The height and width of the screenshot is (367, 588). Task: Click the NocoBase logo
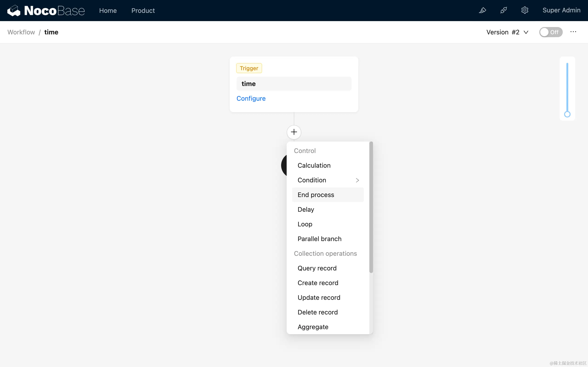coord(46,11)
